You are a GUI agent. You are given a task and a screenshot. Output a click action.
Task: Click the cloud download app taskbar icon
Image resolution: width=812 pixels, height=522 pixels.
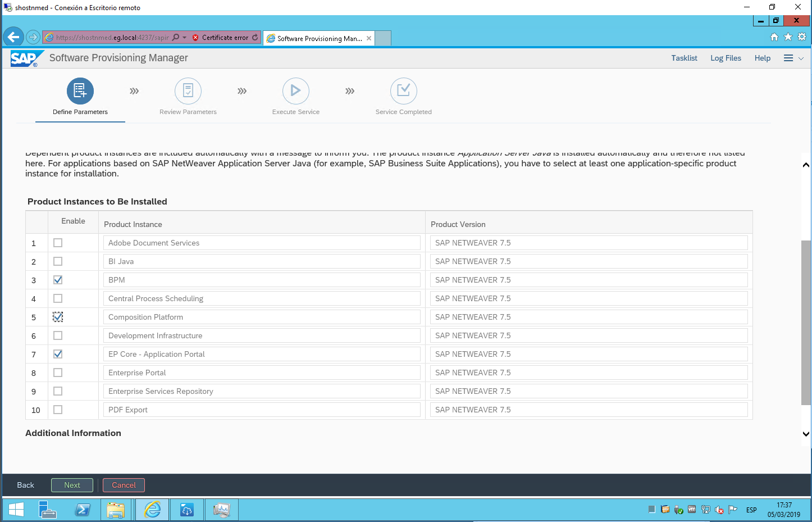point(186,510)
